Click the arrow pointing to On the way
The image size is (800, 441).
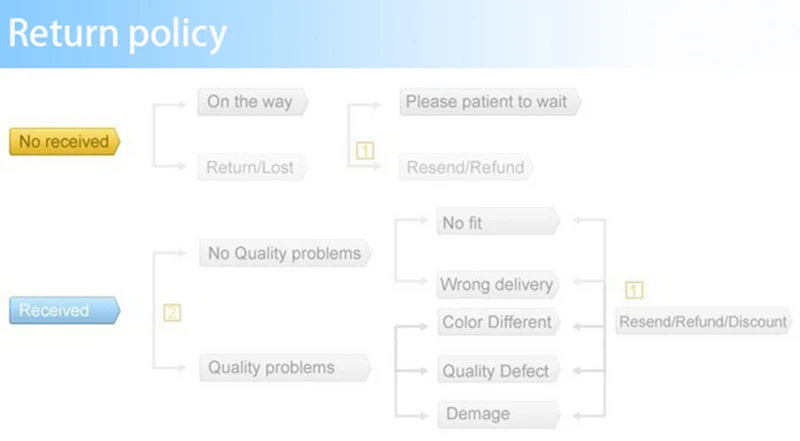[x=179, y=105]
